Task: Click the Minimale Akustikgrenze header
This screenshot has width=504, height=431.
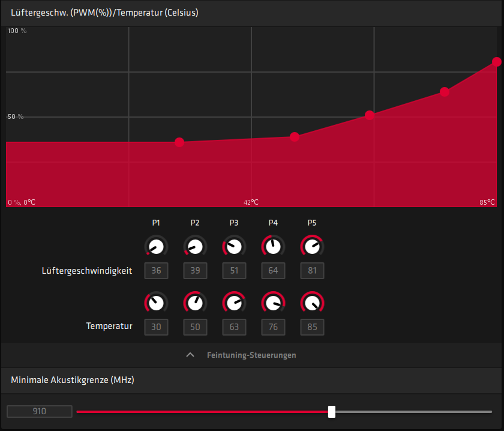Action: pos(72,380)
